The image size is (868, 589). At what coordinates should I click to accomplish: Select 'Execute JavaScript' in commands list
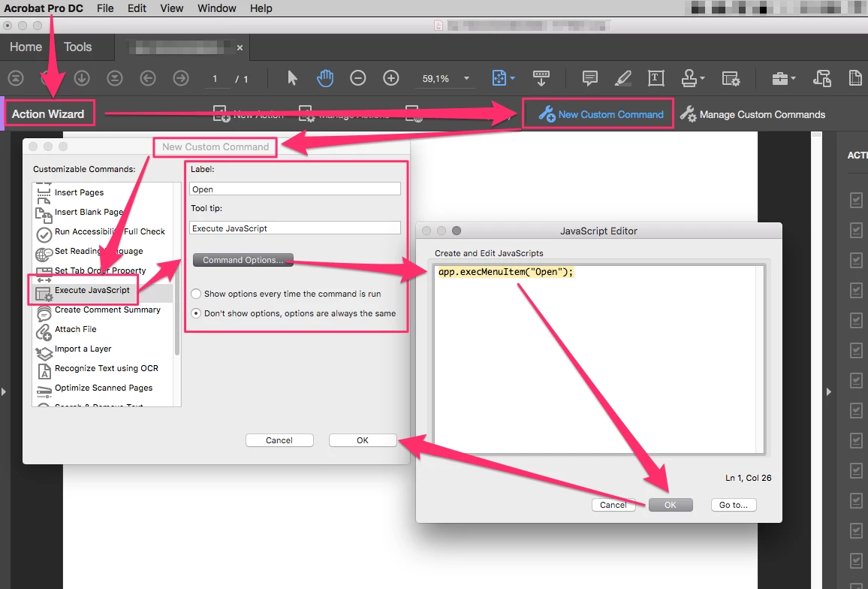click(92, 290)
